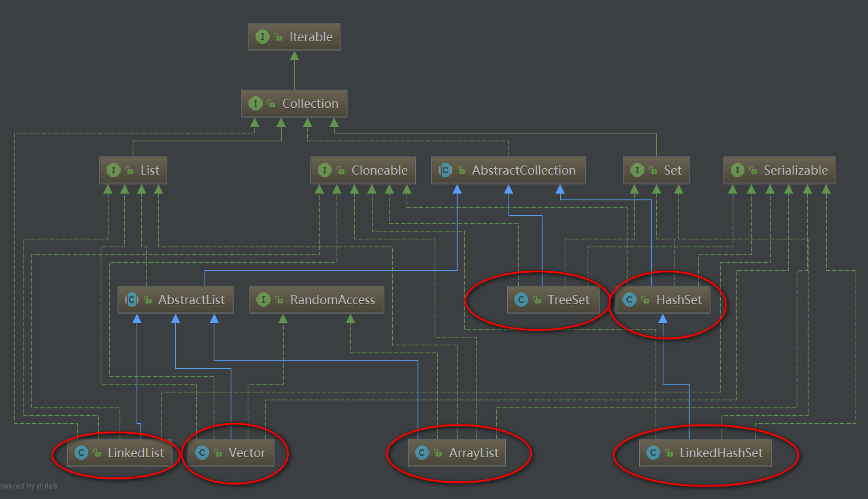Viewport: 868px width, 499px height.
Task: Select the LinkedHashSet class node
Action: tap(705, 453)
